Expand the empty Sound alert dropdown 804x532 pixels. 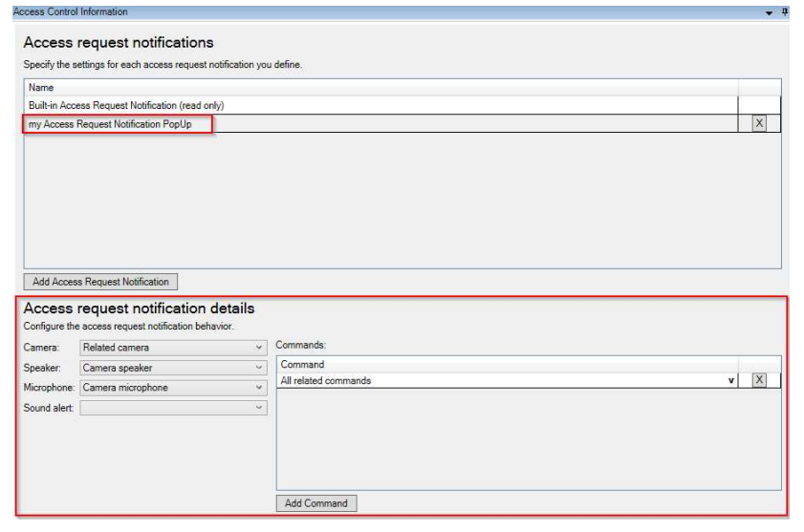coord(172,408)
